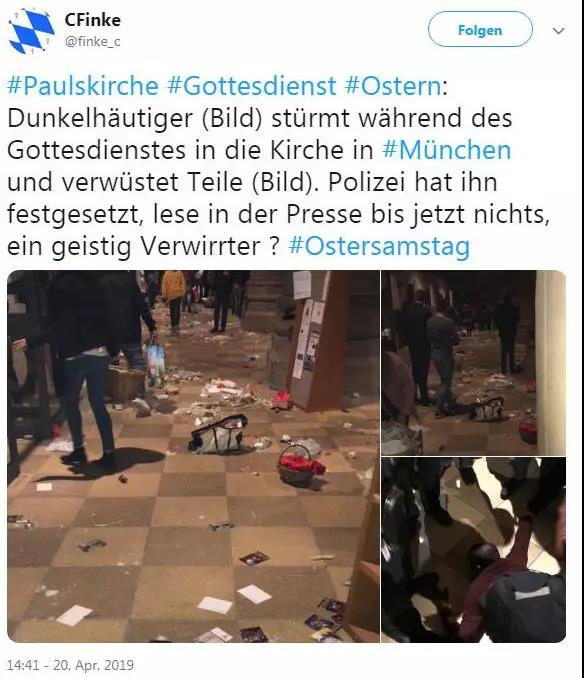Open the bottom-right photo of police
584x678 pixels.
pos(473,550)
